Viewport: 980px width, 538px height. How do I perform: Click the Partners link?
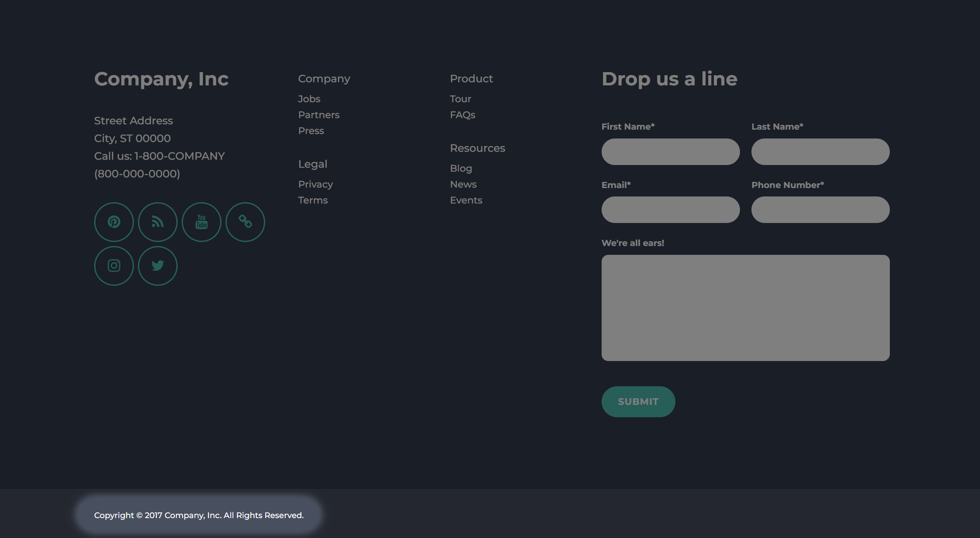319,115
